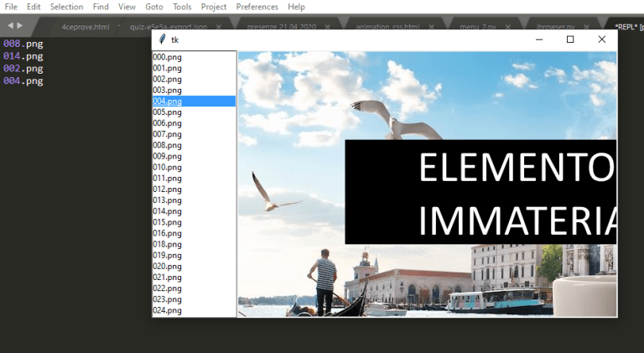Switch to the animation_css.html tab
The image size is (644, 353).
(387, 27)
